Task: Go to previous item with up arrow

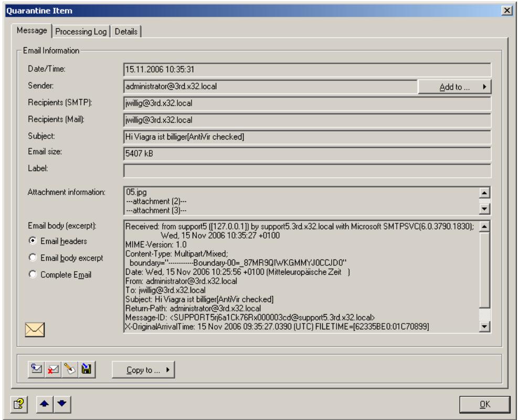Action: [x=44, y=404]
